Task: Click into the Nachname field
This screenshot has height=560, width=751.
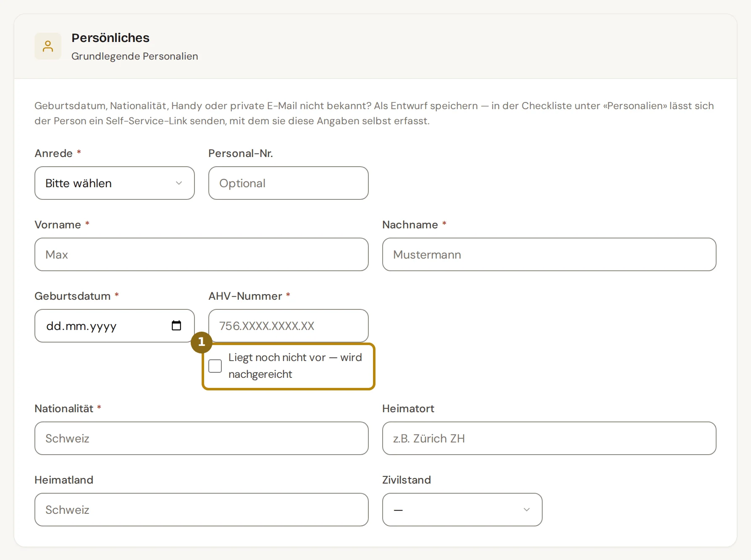Action: [x=549, y=254]
